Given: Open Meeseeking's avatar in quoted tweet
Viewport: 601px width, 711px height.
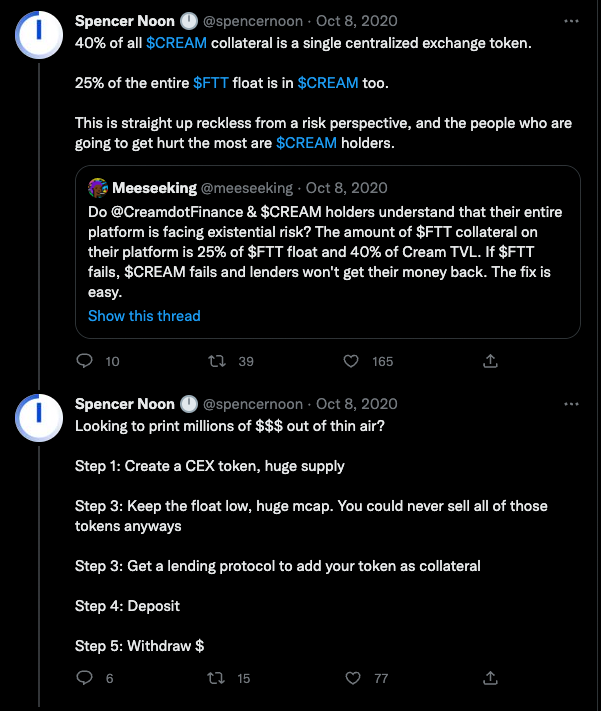Looking at the screenshot, I should pyautogui.click(x=98, y=188).
